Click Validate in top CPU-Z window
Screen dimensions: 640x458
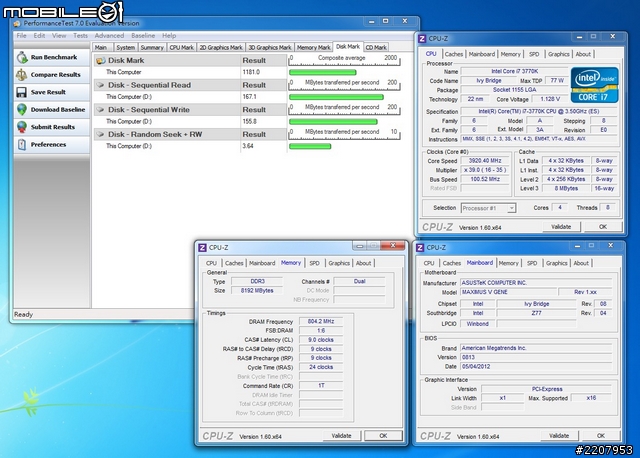(561, 227)
